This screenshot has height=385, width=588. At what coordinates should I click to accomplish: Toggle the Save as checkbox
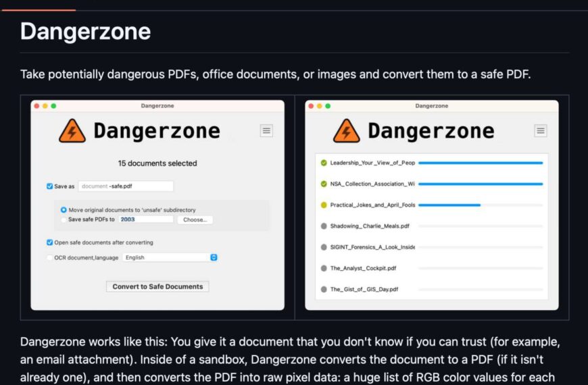coord(49,186)
